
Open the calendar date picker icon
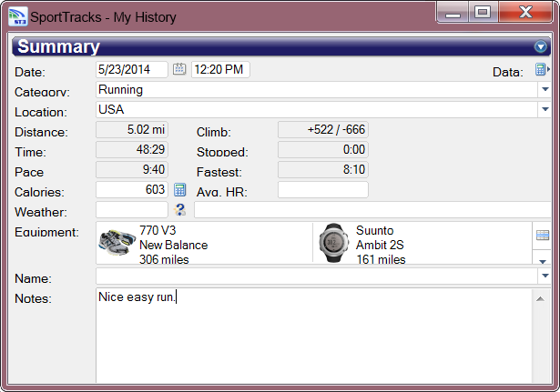(179, 69)
